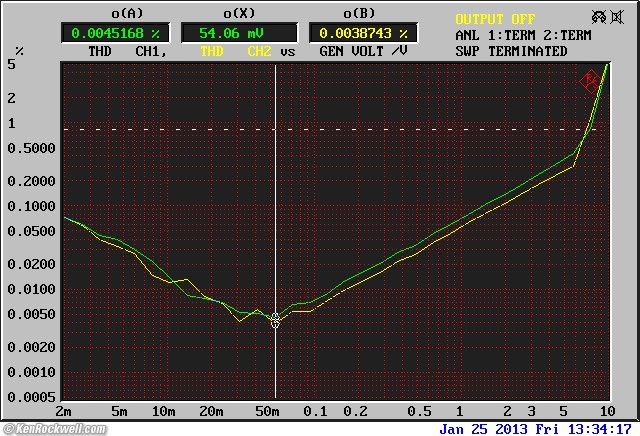Image resolution: width=640 pixels, height=436 pixels.
Task: Click the o(B) cursor label
Action: pyautogui.click(x=359, y=13)
